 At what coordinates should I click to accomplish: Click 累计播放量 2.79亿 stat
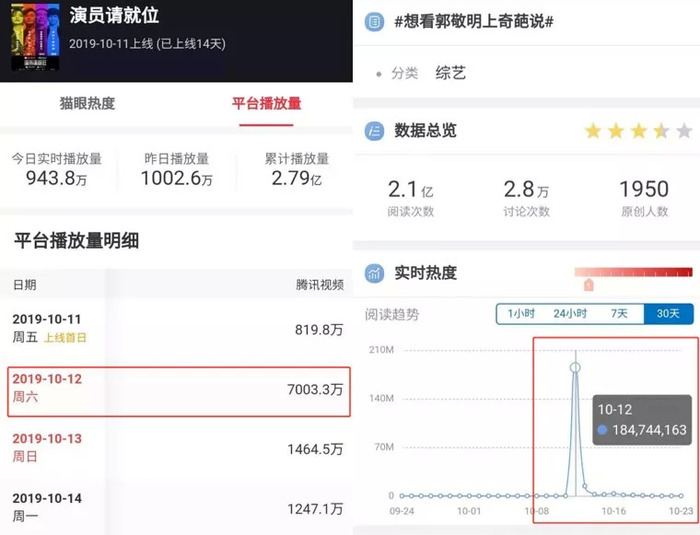(x=297, y=170)
